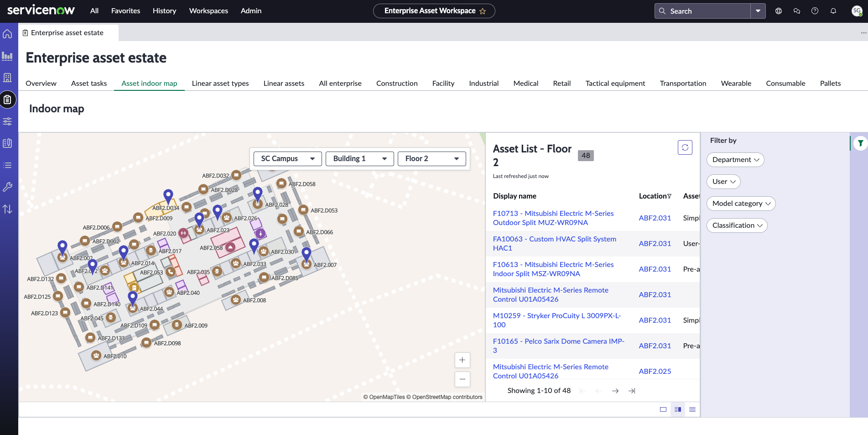Open the tab overflow ellipsis menu
Image resolution: width=868 pixels, height=435 pixels.
[x=863, y=33]
